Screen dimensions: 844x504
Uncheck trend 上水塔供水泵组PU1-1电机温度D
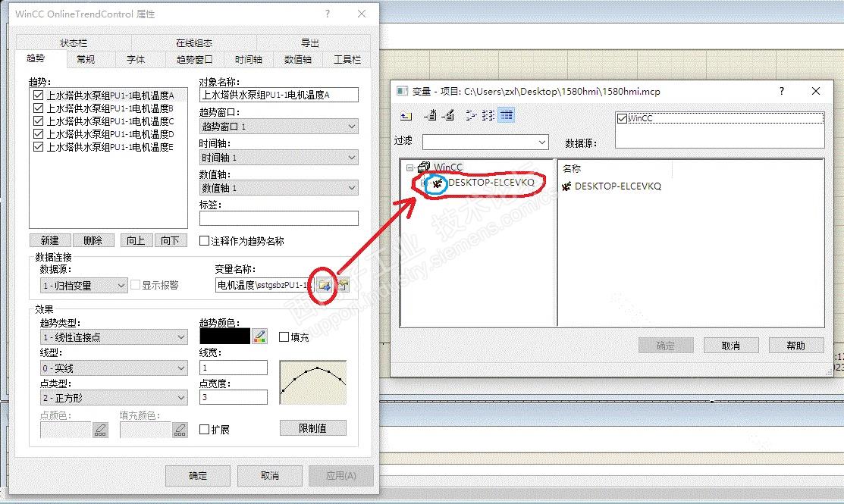38,134
